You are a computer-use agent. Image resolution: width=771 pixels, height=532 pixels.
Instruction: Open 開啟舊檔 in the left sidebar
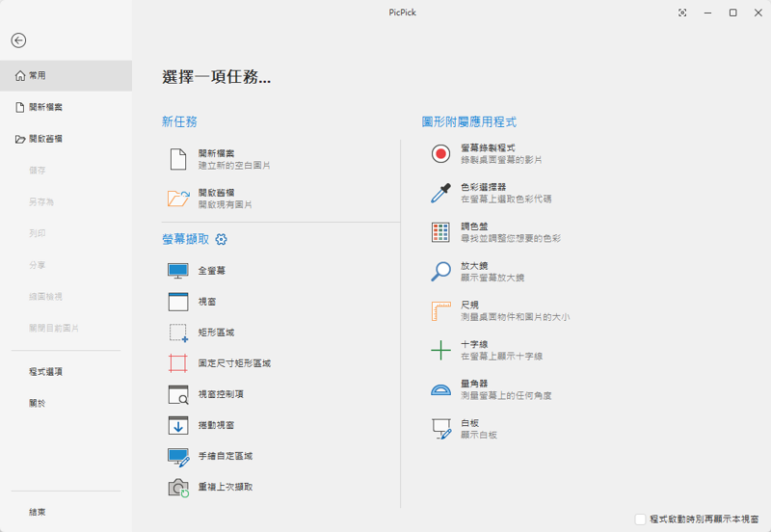click(x=66, y=139)
